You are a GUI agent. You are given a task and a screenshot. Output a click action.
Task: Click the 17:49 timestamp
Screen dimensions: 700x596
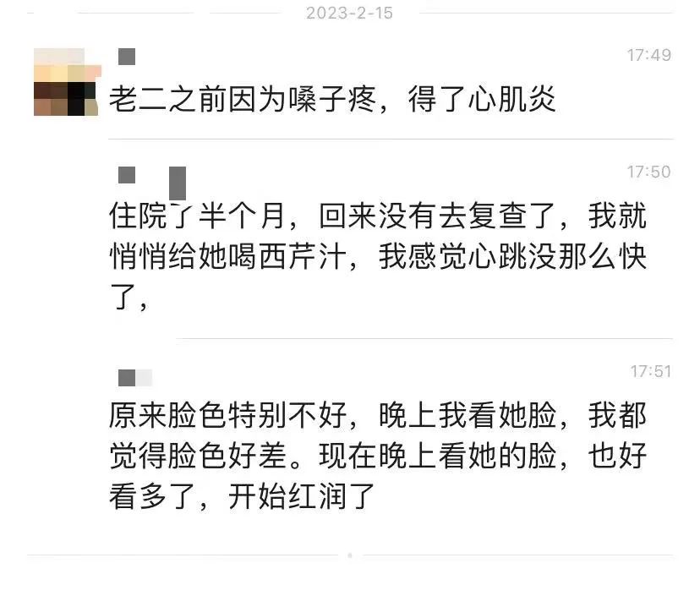click(648, 55)
